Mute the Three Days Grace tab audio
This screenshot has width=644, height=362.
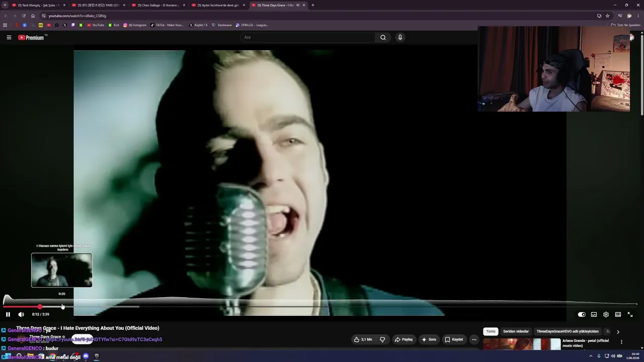point(298,5)
